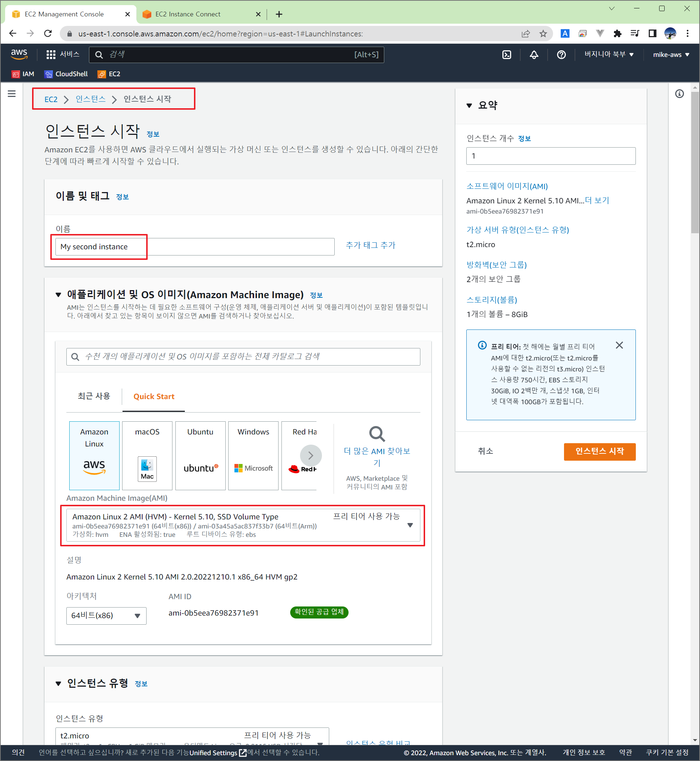Screen dimensions: 700x761
Task: Open the Chrome tab search chevron
Action: [x=611, y=8]
